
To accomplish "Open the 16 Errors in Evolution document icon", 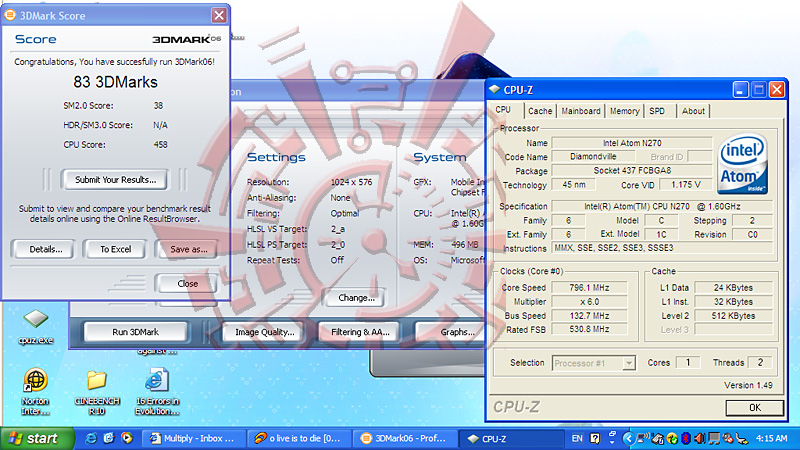I will point(157,391).
